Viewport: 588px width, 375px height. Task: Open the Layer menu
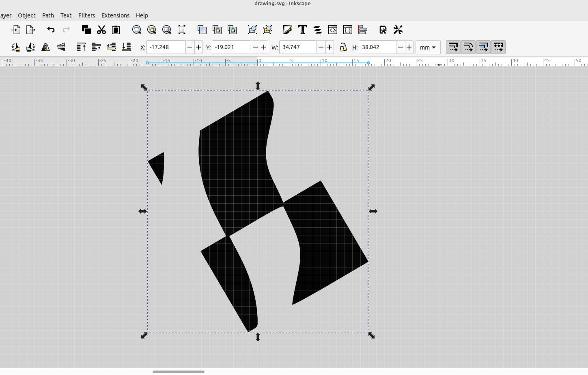click(x=5, y=15)
